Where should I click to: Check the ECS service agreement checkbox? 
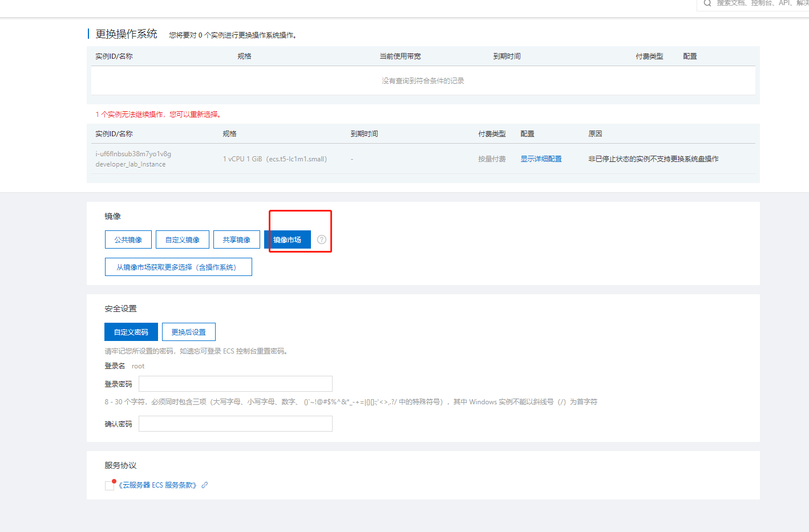[x=110, y=486]
